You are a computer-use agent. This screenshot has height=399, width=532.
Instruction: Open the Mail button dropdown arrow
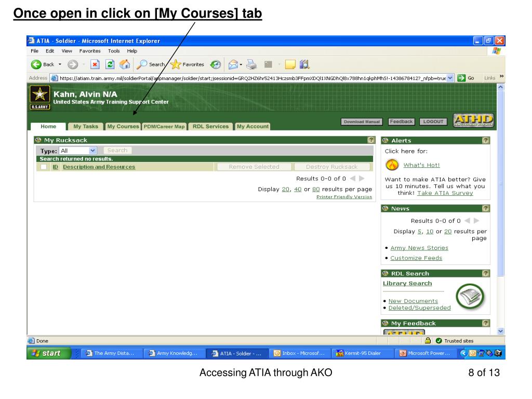coord(241,64)
